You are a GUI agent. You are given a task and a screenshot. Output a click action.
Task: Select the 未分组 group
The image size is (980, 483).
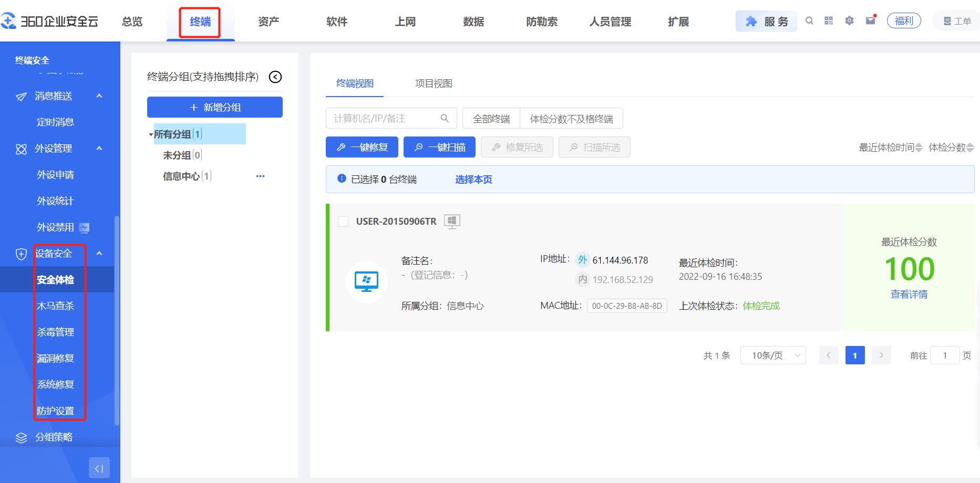coord(182,155)
